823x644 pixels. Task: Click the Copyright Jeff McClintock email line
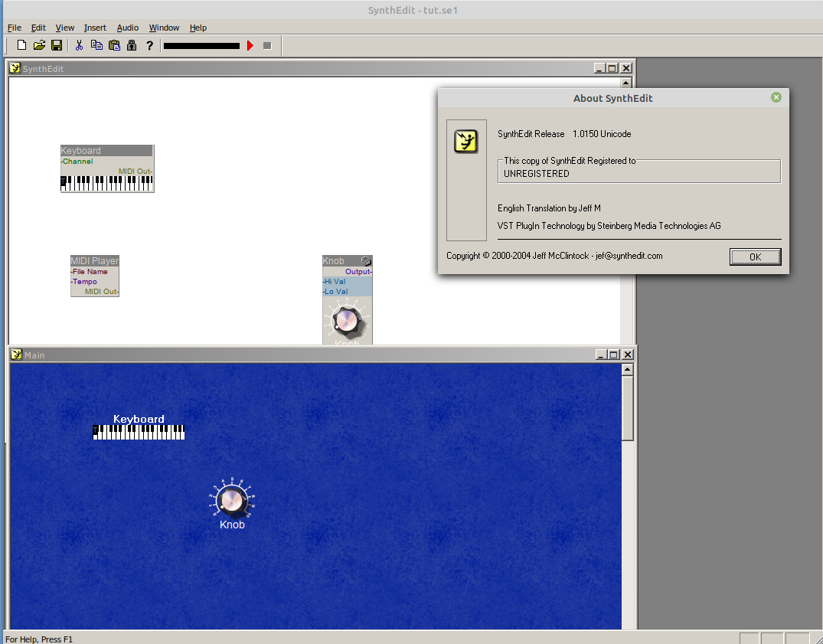click(554, 256)
